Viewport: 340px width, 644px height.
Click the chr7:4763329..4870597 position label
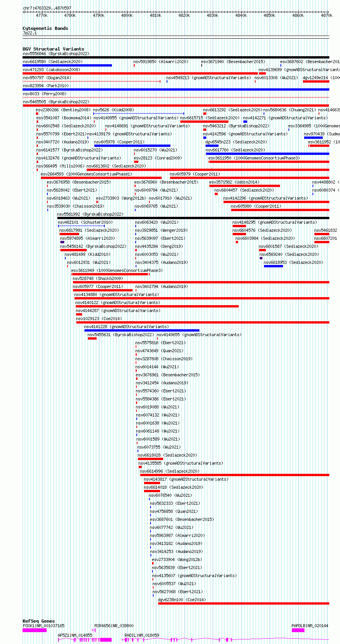click(x=47, y=8)
